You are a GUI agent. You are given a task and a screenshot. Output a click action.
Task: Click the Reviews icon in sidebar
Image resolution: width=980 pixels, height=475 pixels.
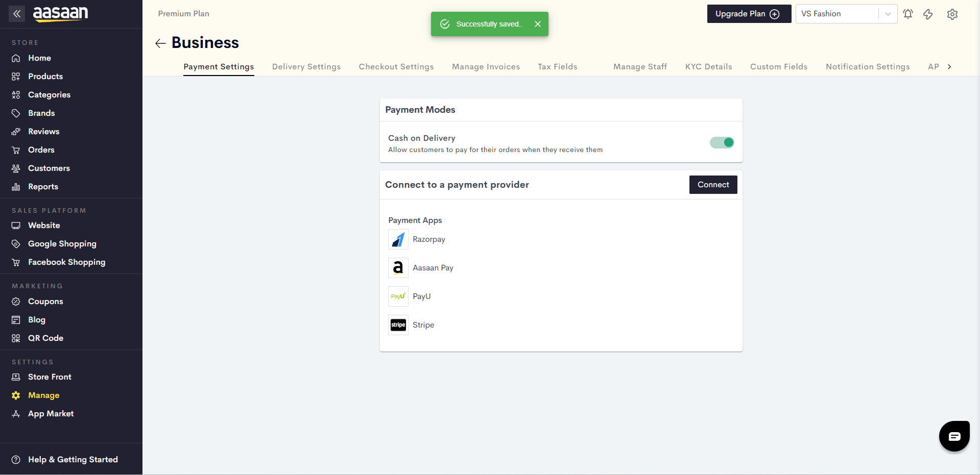click(x=16, y=132)
